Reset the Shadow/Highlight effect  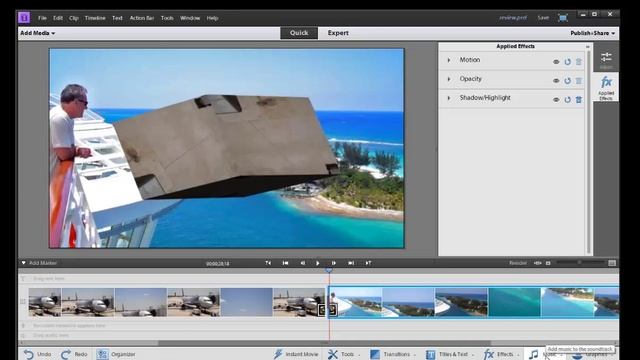point(567,100)
